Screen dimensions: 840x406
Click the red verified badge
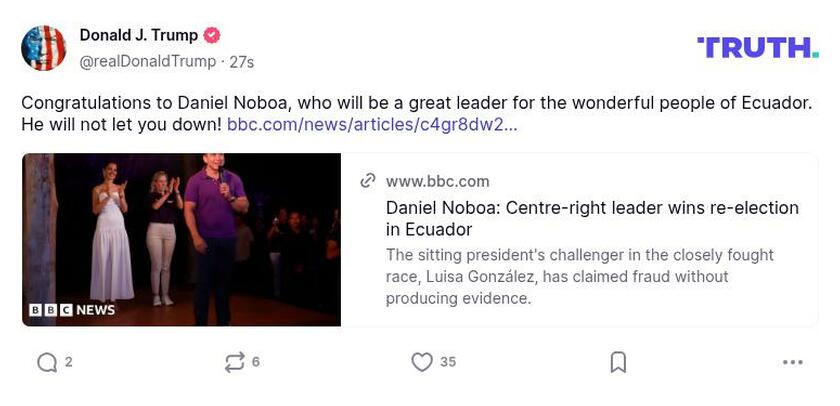click(212, 35)
